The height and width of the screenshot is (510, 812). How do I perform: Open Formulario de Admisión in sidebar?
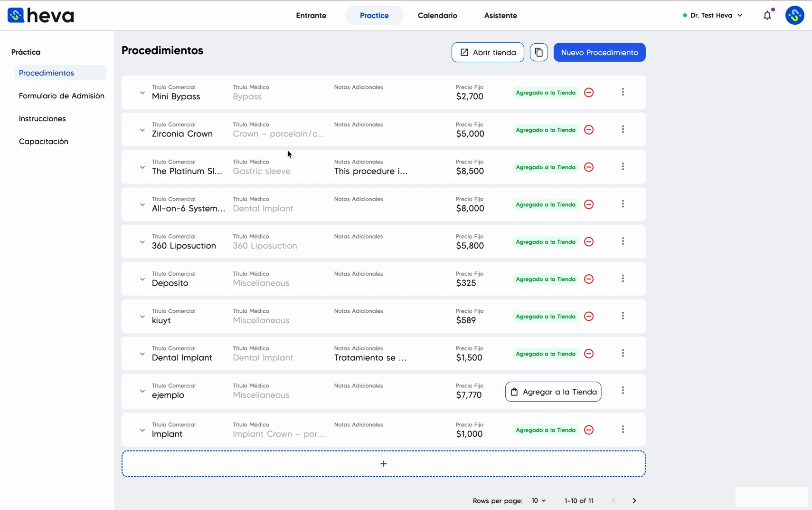(x=61, y=96)
